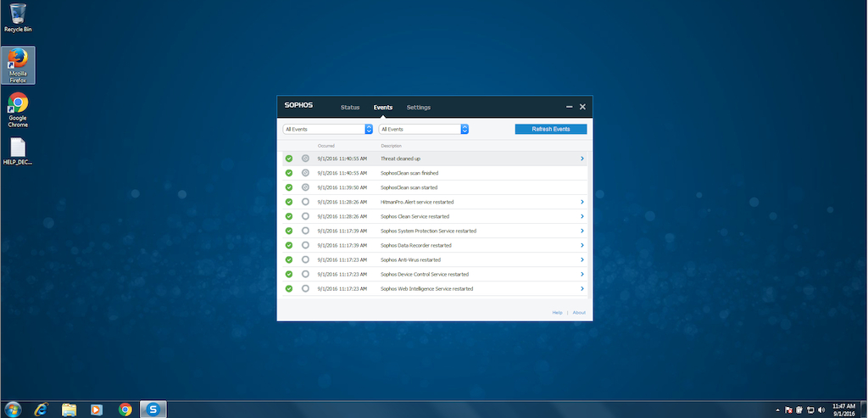Click gray status icon for SophosClean scan finished

305,173
